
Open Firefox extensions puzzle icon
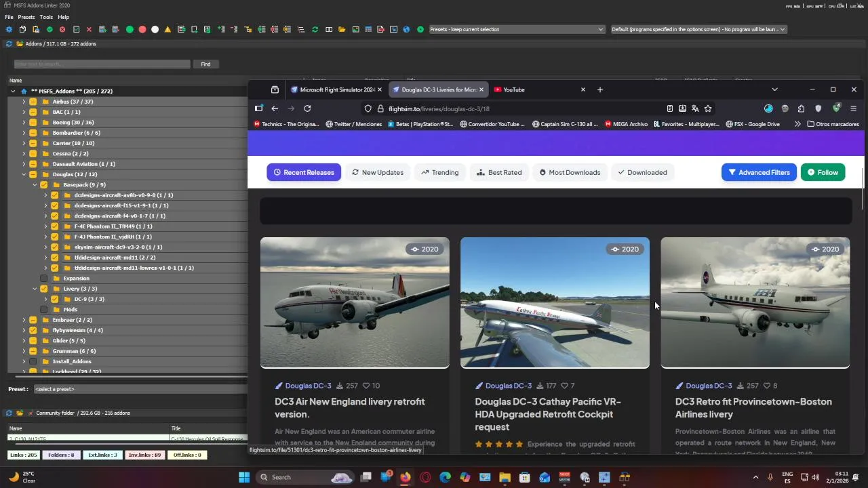click(x=801, y=108)
